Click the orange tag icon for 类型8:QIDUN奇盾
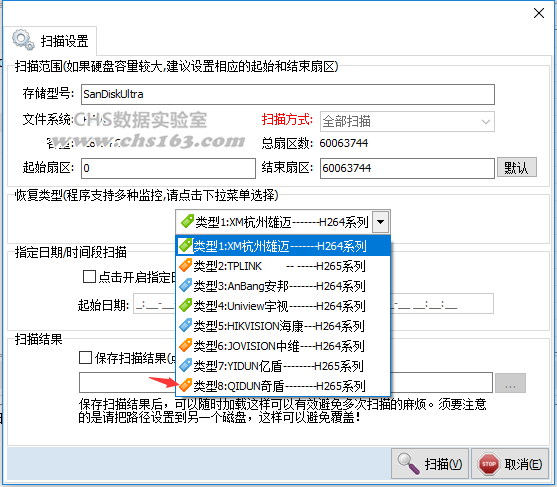This screenshot has height=487, width=557. (x=185, y=385)
